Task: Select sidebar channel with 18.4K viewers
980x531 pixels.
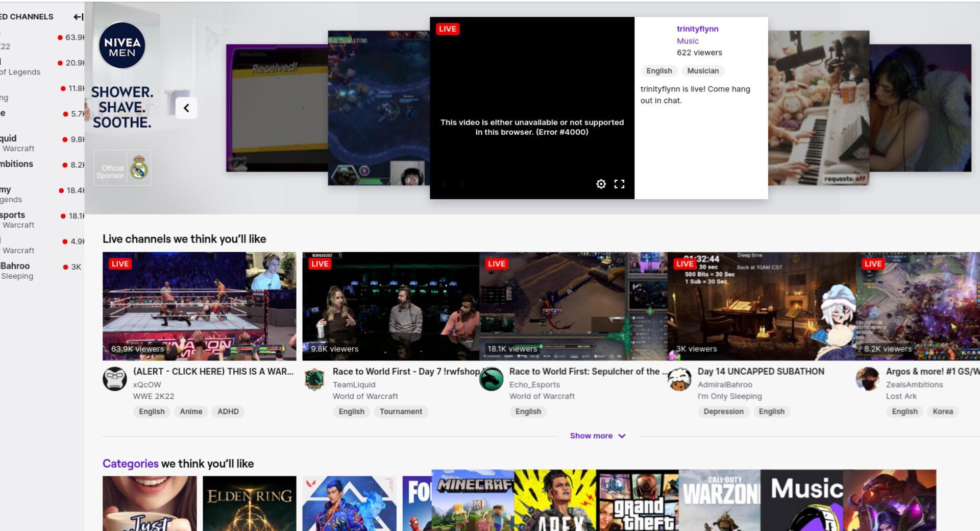Action: coord(42,195)
